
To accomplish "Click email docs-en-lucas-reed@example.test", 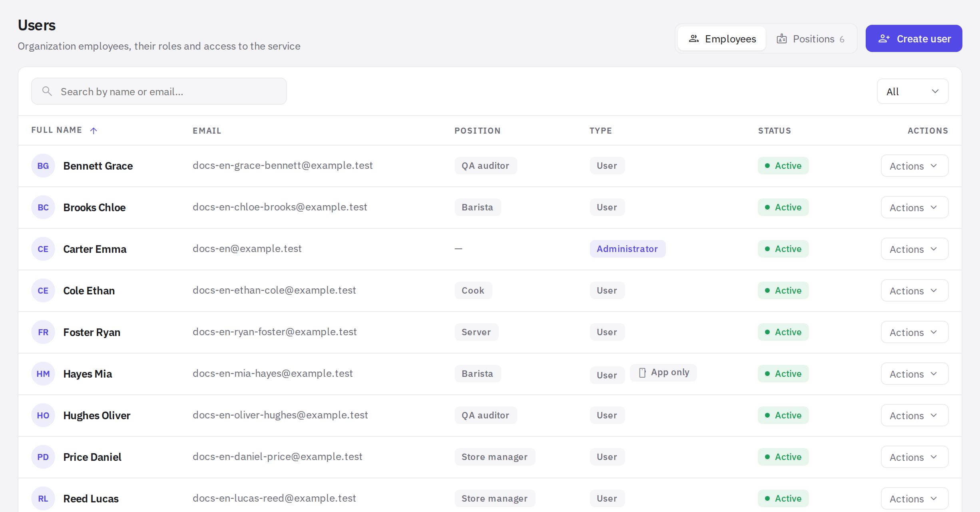I will point(274,498).
